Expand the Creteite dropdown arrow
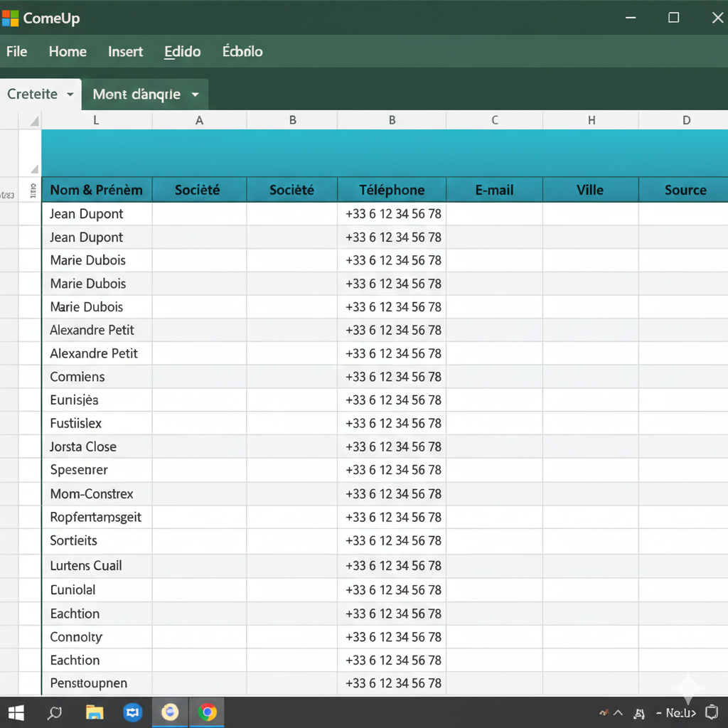 tap(70, 95)
